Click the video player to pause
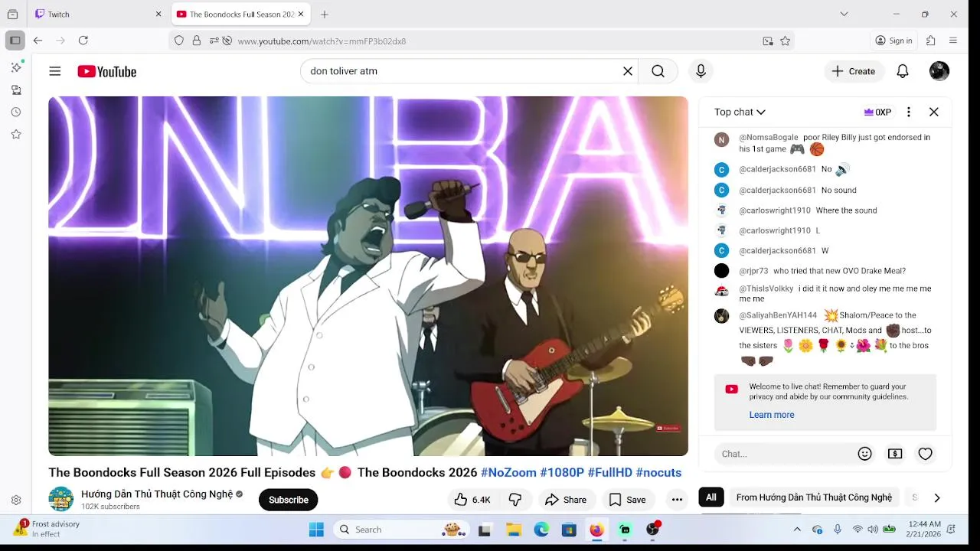The image size is (980, 551). click(x=368, y=276)
